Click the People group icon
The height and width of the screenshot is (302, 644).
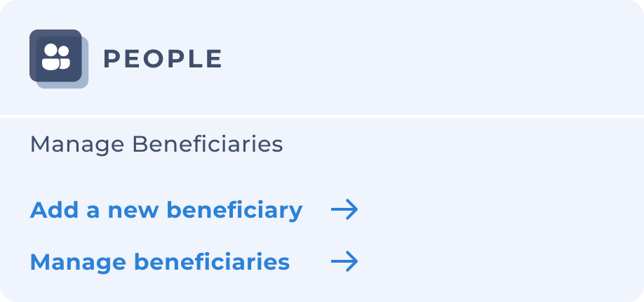click(x=56, y=56)
